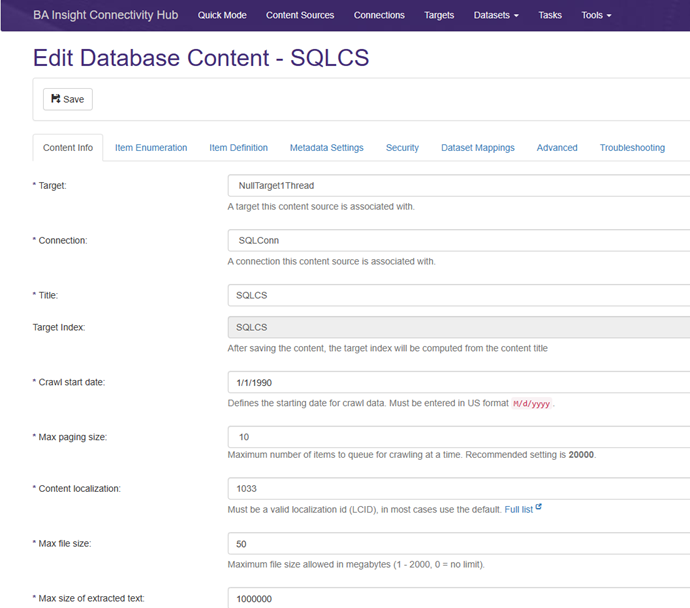Click the BA Insight Connectivity Hub brand

coord(104,15)
